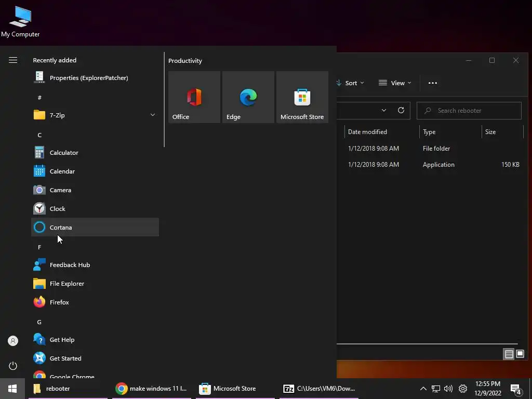532x399 pixels.
Task: Launch Calendar from the app list
Action: pos(95,171)
